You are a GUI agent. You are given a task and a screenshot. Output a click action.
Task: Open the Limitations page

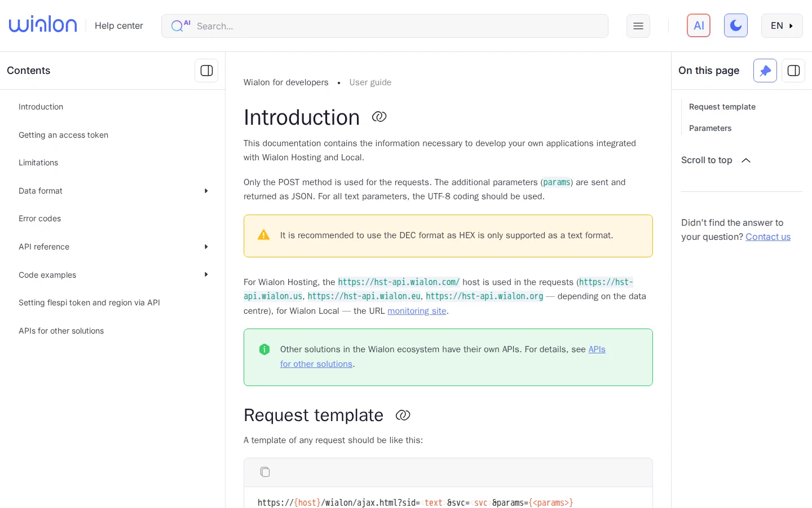(x=38, y=163)
